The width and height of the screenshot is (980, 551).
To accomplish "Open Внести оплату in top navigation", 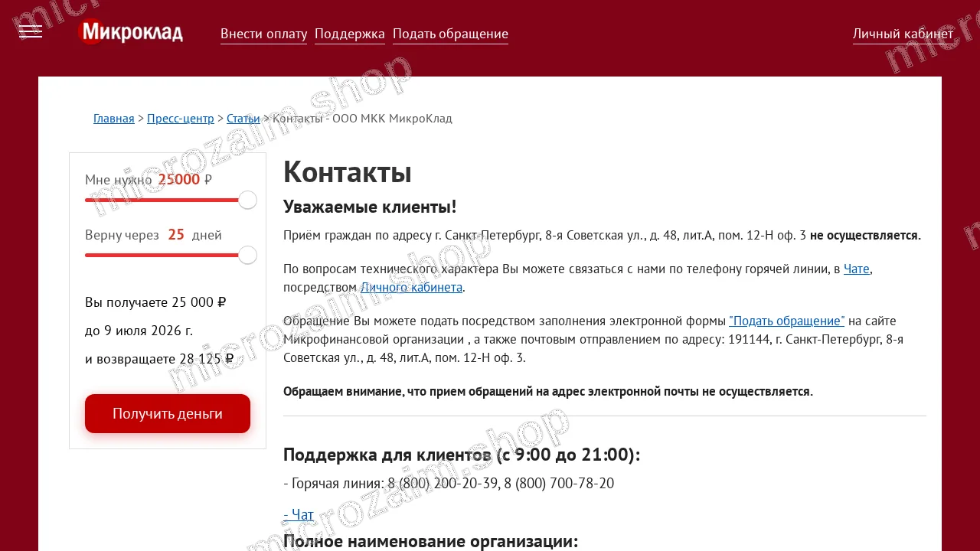I will pos(263,34).
